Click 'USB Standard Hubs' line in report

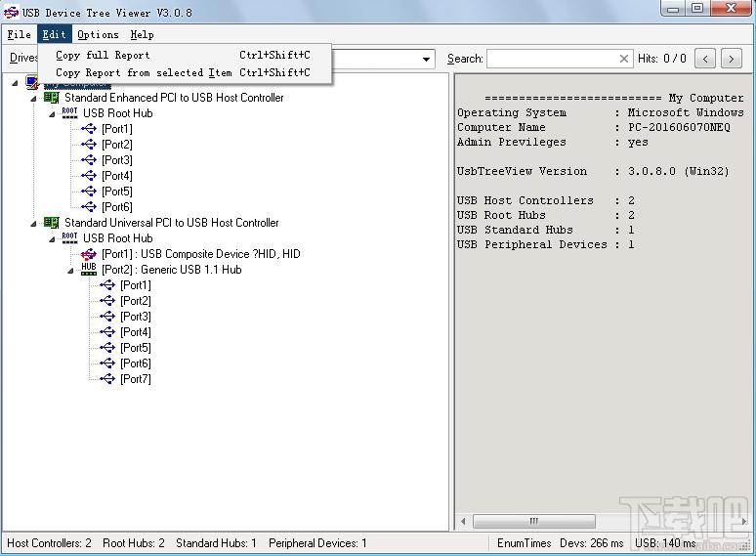coord(546,230)
